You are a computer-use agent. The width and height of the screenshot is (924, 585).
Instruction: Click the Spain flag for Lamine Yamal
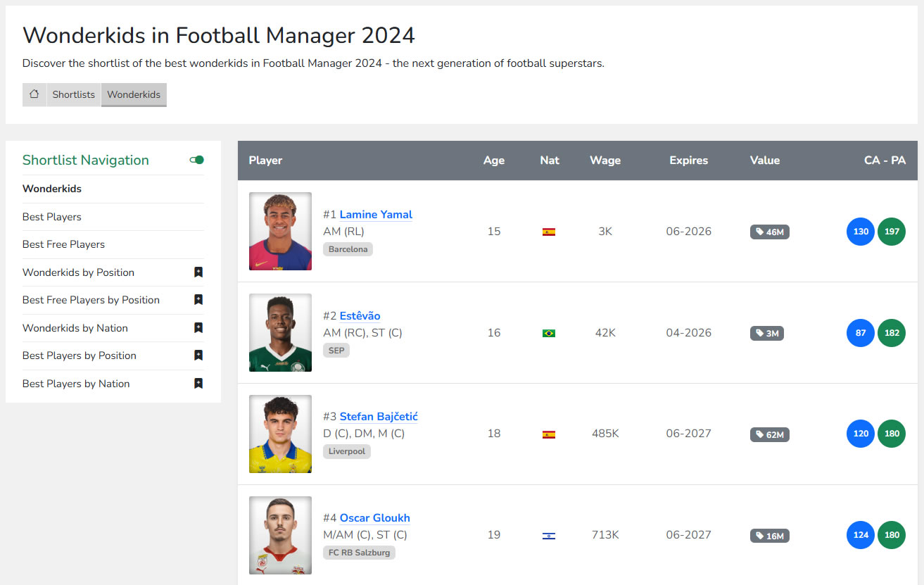[x=549, y=232]
